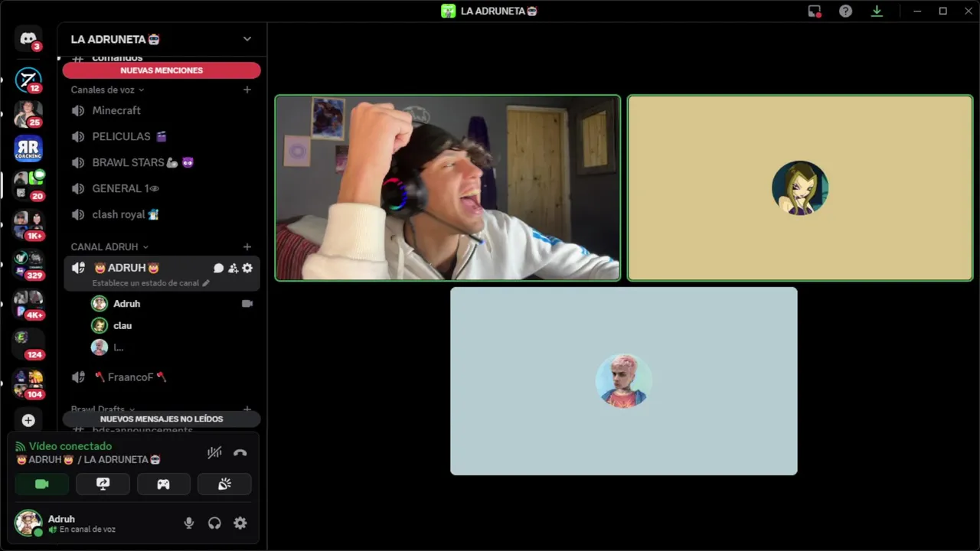Screen dimensions: 980x551
Task: Collapse CANAL ADRUH category
Action: click(109, 246)
